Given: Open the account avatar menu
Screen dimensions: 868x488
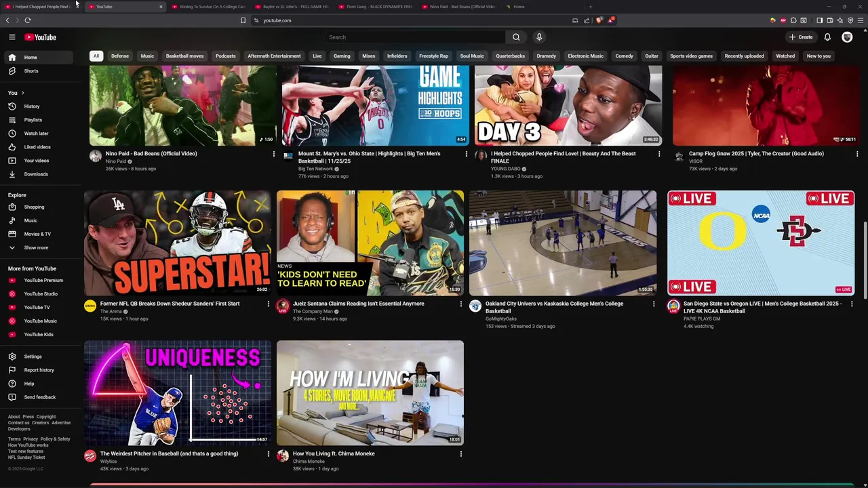Looking at the screenshot, I should (x=847, y=37).
